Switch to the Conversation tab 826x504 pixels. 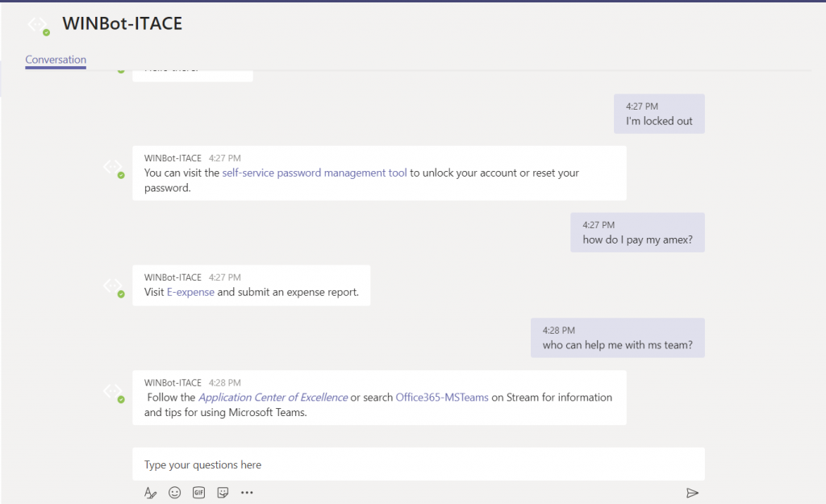click(x=56, y=60)
